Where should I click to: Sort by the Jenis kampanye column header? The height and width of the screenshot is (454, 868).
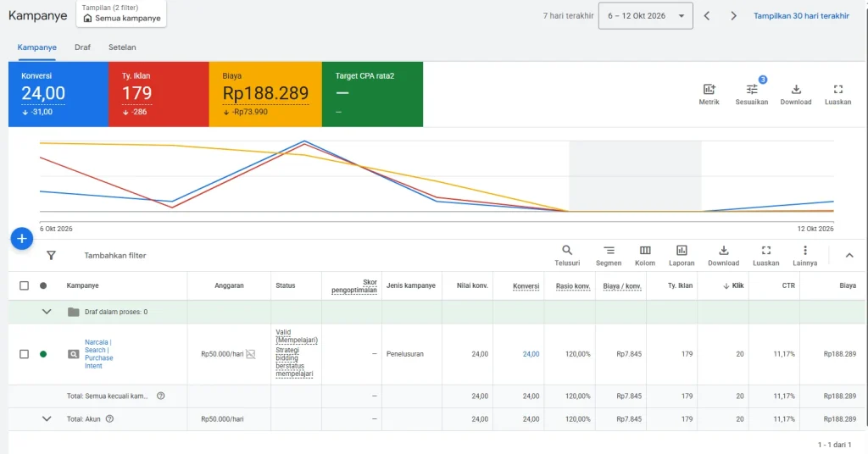[x=411, y=286]
